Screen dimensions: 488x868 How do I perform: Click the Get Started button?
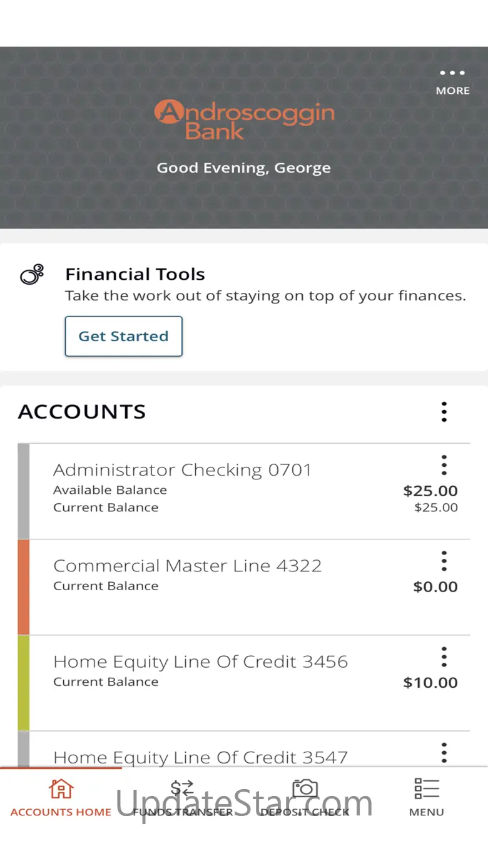(x=123, y=336)
